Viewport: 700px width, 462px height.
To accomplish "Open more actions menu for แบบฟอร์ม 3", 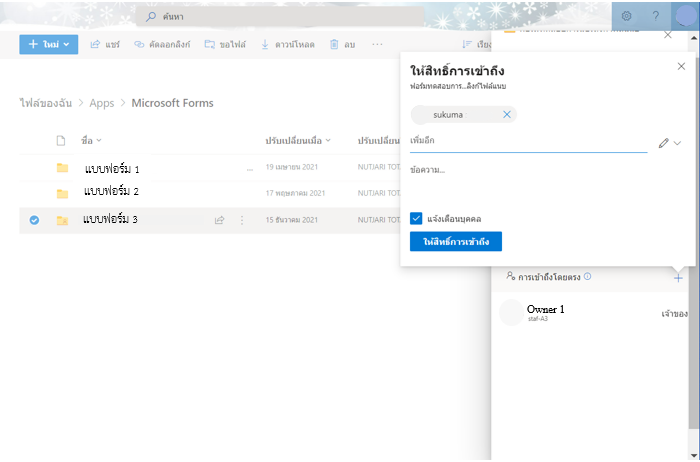I will pos(241,220).
